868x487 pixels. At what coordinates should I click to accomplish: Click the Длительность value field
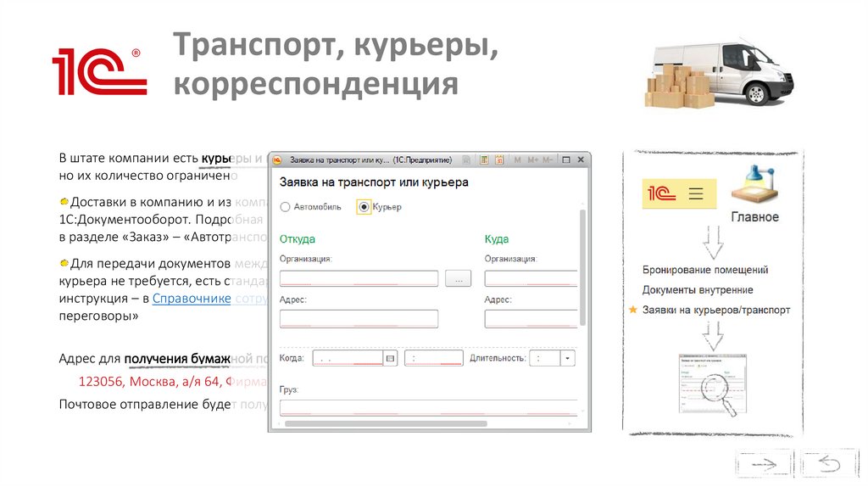[x=545, y=359]
